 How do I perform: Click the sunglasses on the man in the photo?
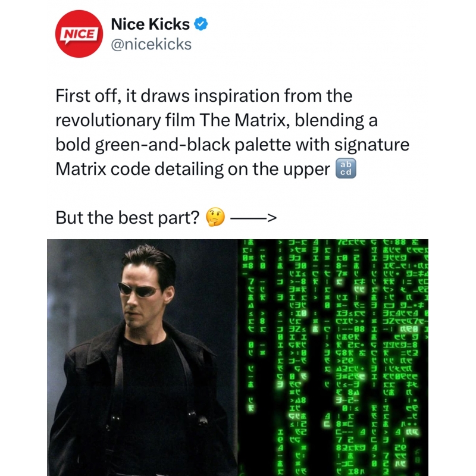pyautogui.click(x=137, y=289)
